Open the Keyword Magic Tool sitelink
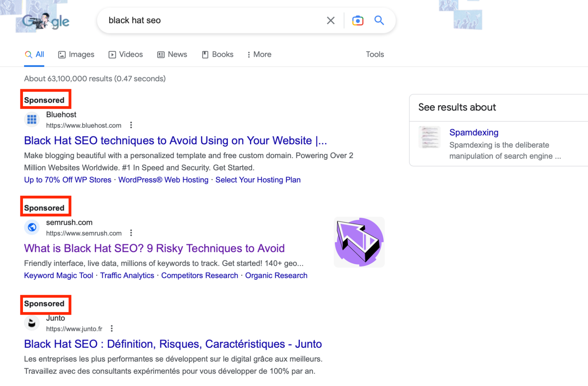Viewport: 588px width, 386px height. click(x=59, y=275)
